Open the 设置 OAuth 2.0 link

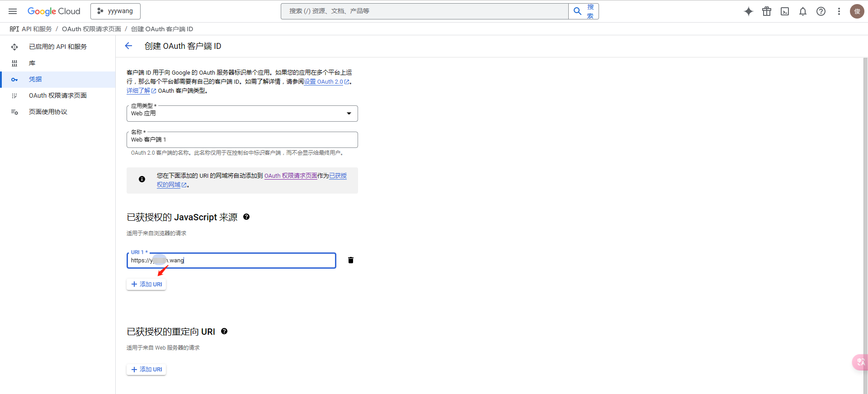tap(326, 82)
